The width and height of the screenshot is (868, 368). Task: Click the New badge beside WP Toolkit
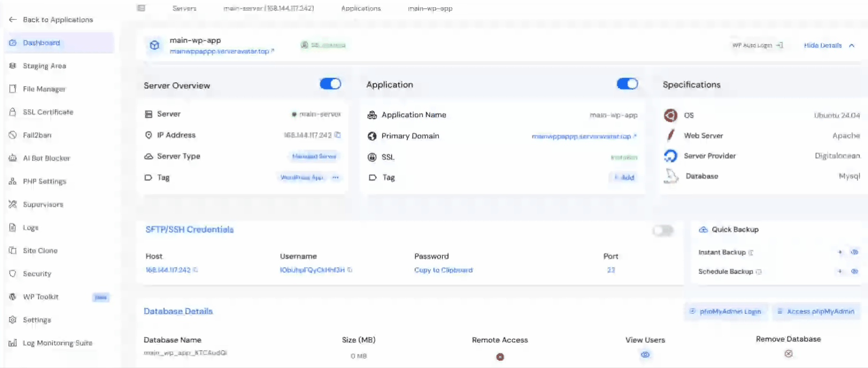[101, 297]
